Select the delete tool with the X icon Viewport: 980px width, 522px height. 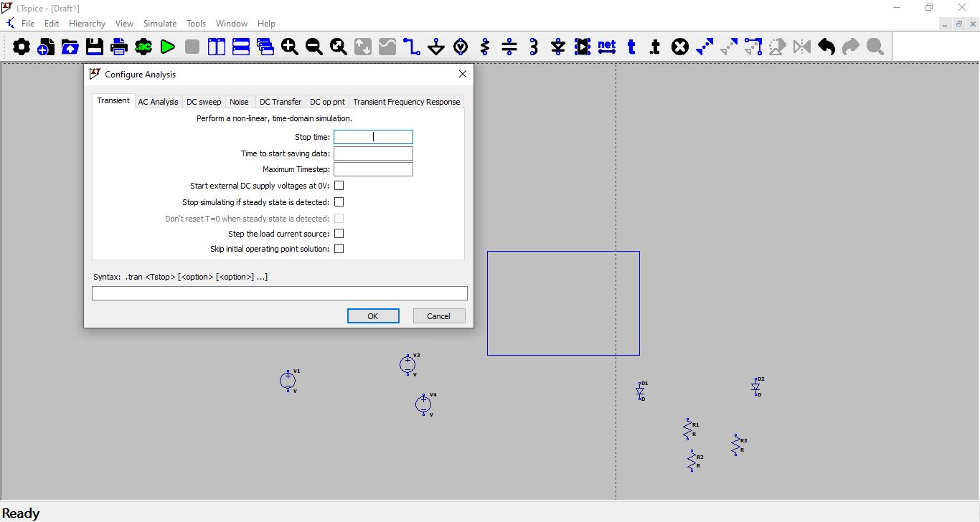[680, 47]
